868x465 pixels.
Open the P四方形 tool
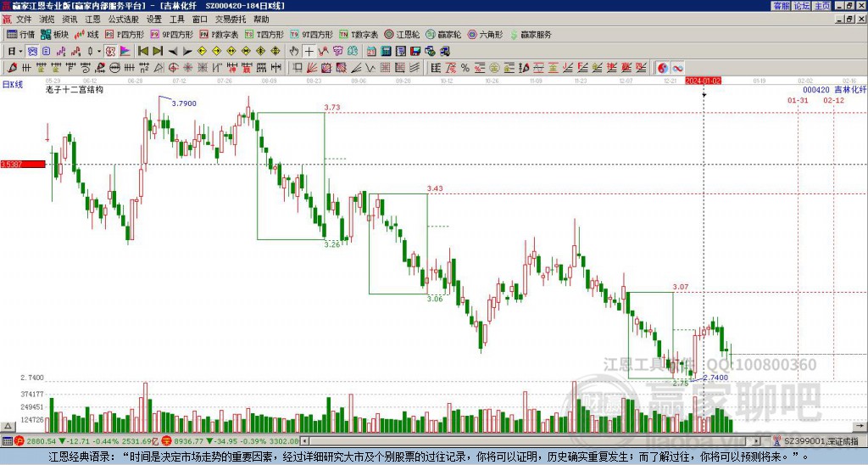point(125,34)
